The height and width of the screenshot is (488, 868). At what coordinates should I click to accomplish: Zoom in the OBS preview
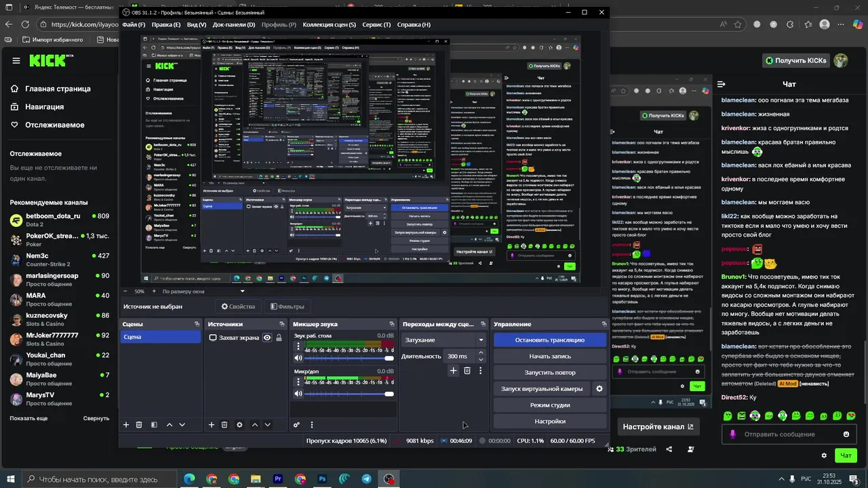[x=154, y=291]
